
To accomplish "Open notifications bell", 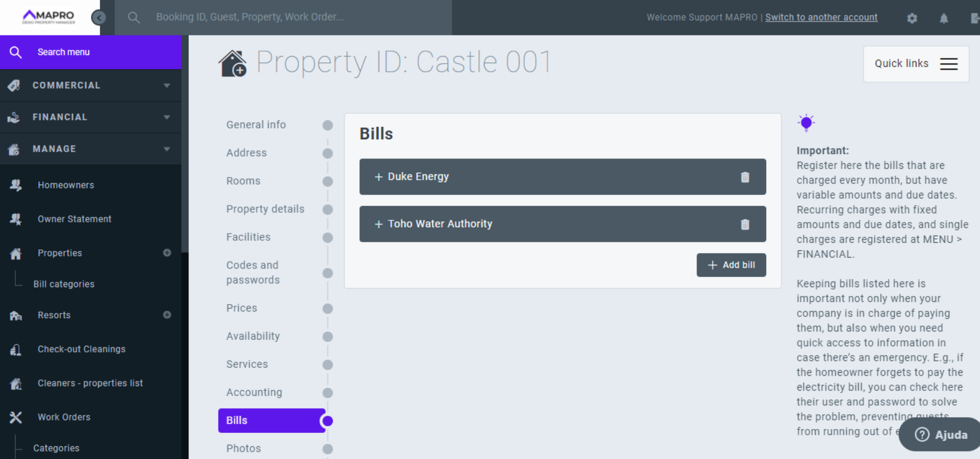I will point(944,18).
